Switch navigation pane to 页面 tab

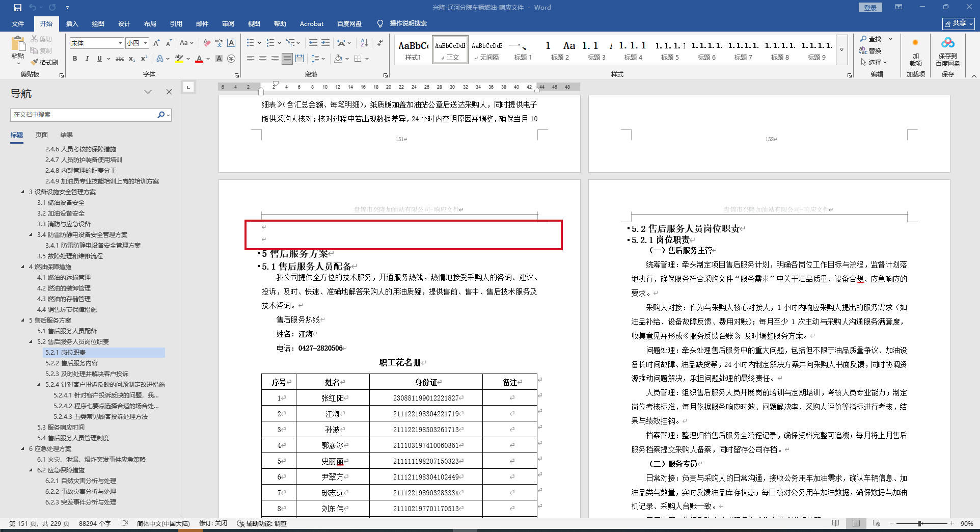click(x=42, y=135)
